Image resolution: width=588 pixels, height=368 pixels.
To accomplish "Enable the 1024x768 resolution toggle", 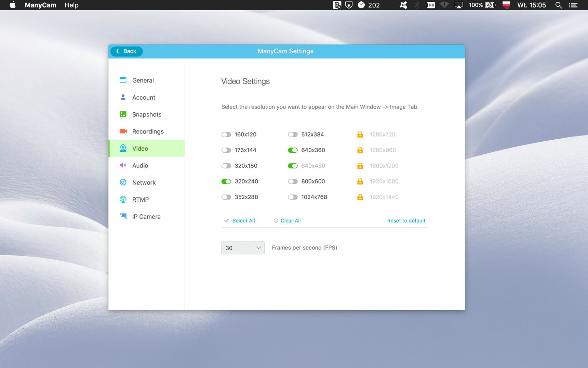I will [x=293, y=197].
